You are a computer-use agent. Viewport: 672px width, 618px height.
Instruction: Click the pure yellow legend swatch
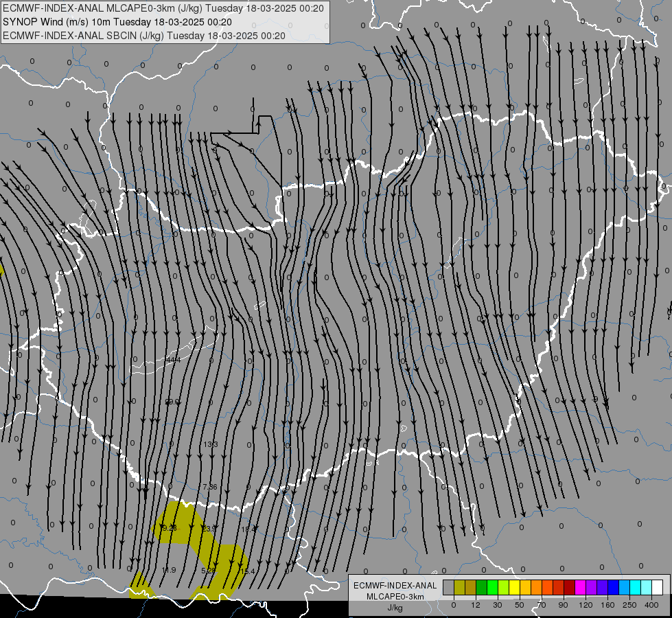[x=514, y=587]
